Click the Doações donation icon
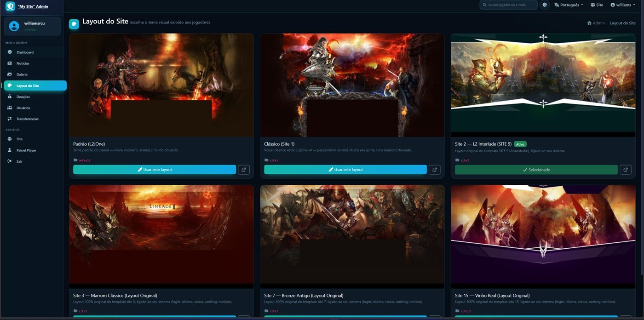644x320 pixels. [10, 97]
